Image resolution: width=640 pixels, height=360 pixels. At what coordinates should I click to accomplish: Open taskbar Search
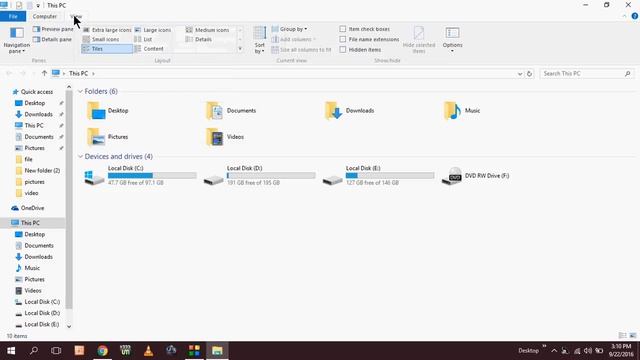pos(34,351)
